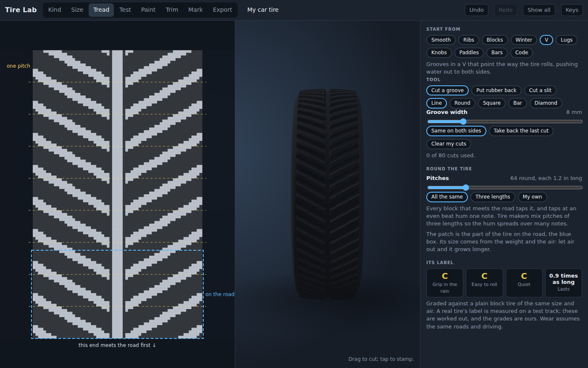Choose the Bar cut shape
Viewport: 588px width, 368px height.
[x=517, y=103]
